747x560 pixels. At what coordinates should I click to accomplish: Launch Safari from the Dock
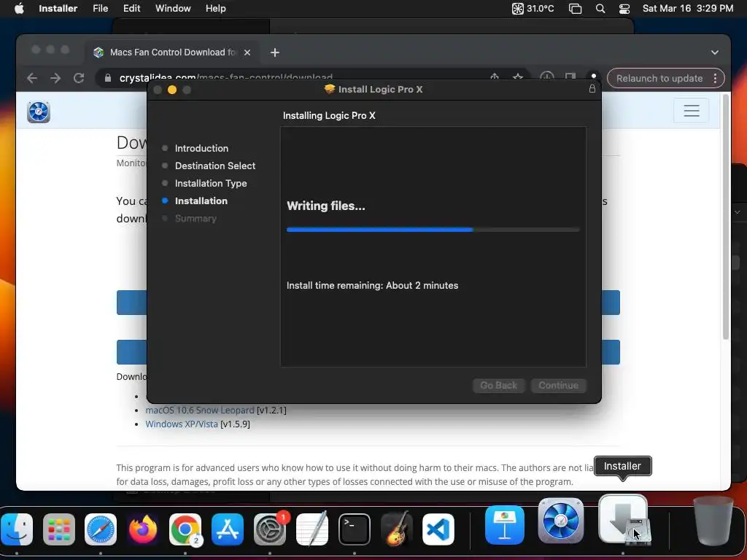click(x=101, y=529)
